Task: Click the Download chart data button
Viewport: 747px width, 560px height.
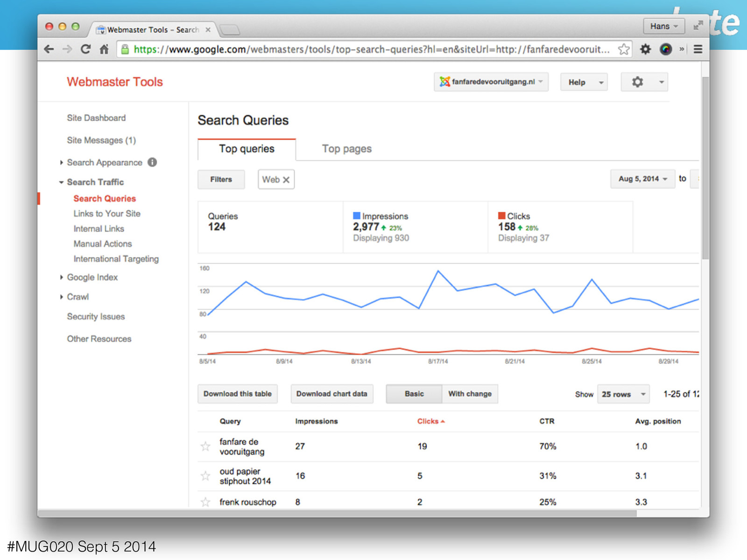Action: tap(332, 394)
